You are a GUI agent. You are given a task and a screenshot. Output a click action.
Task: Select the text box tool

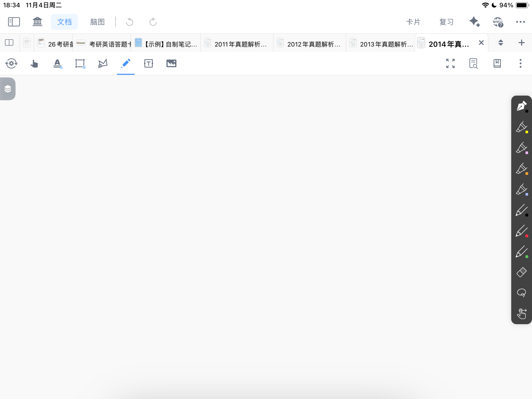coord(149,63)
